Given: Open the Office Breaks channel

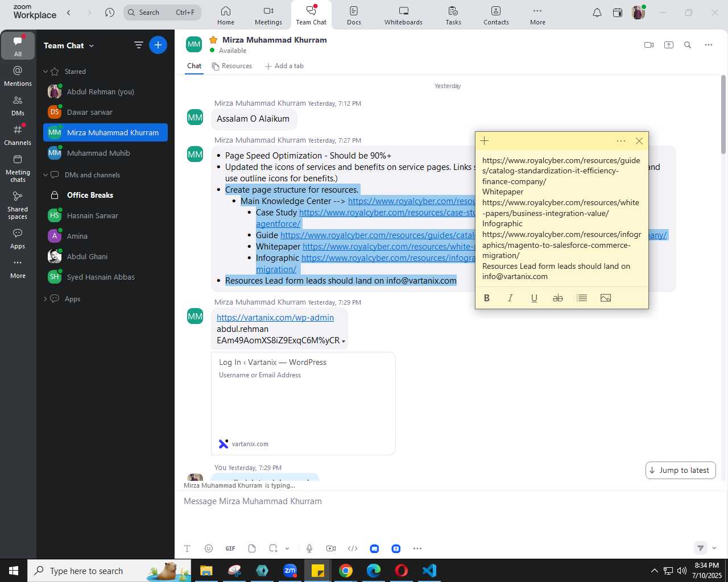Looking at the screenshot, I should [105, 195].
